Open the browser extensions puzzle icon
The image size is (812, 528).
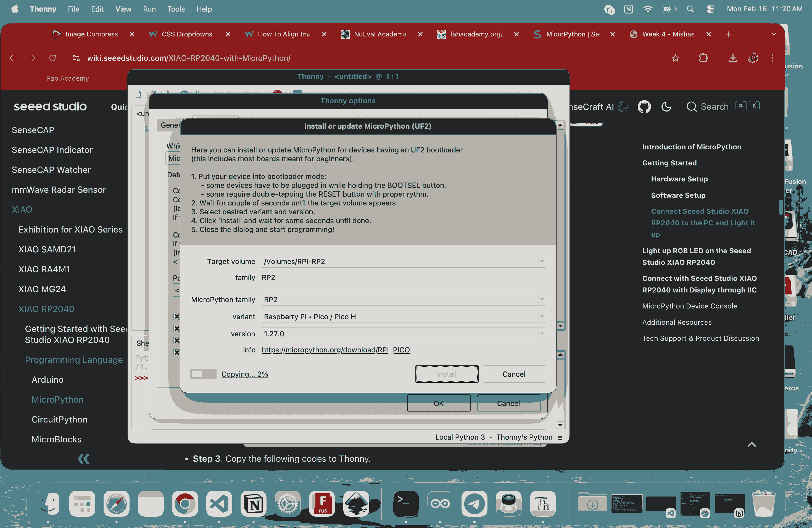(x=703, y=58)
